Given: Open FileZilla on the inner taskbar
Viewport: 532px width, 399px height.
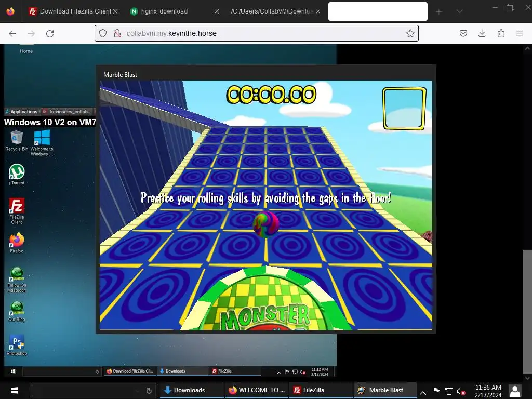Looking at the screenshot, I should click(x=235, y=371).
